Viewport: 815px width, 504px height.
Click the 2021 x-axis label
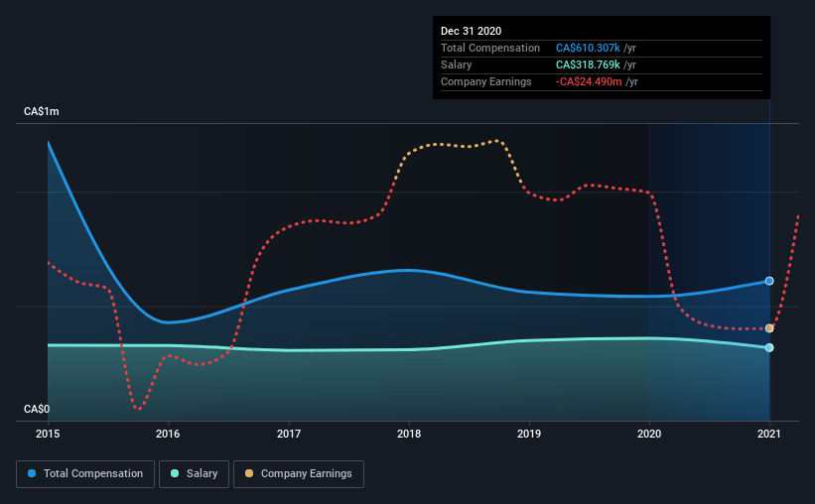point(769,434)
